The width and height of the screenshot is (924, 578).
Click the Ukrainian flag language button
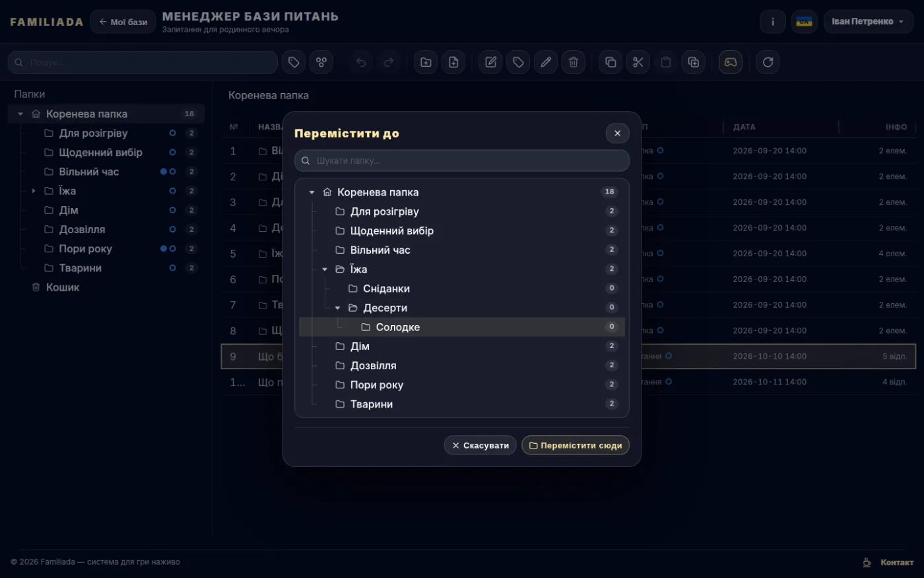click(x=804, y=22)
